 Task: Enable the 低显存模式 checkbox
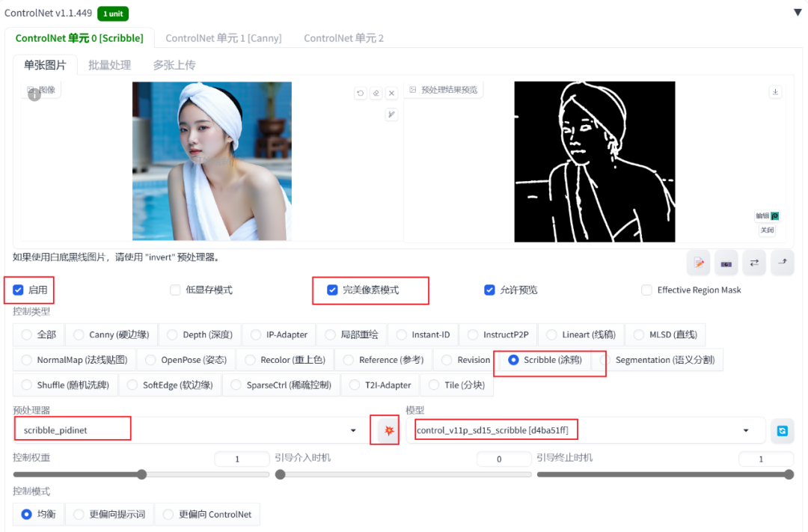coord(175,290)
